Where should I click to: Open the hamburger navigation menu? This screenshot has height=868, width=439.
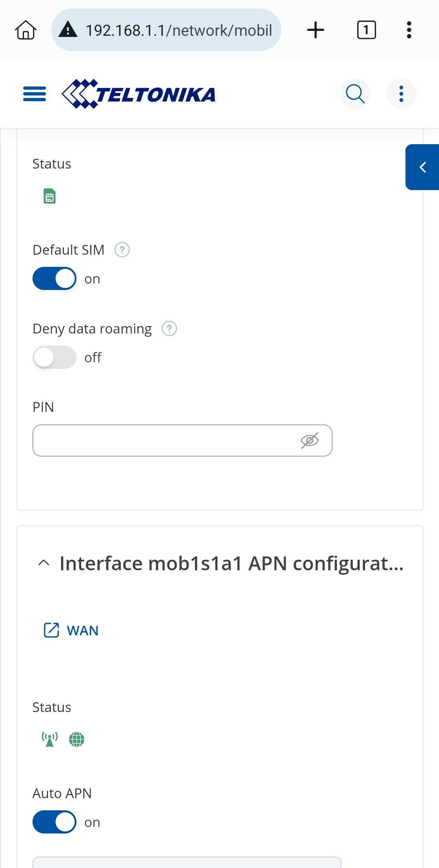(35, 94)
